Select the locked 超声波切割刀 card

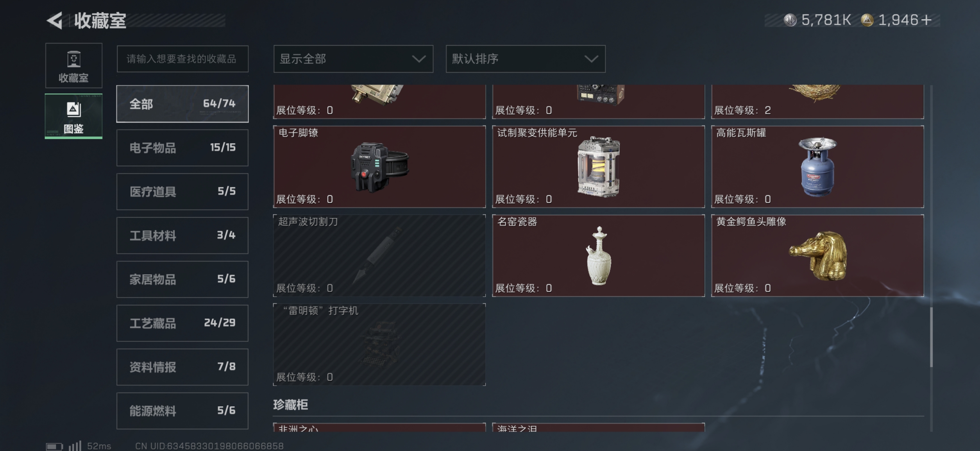(x=379, y=255)
